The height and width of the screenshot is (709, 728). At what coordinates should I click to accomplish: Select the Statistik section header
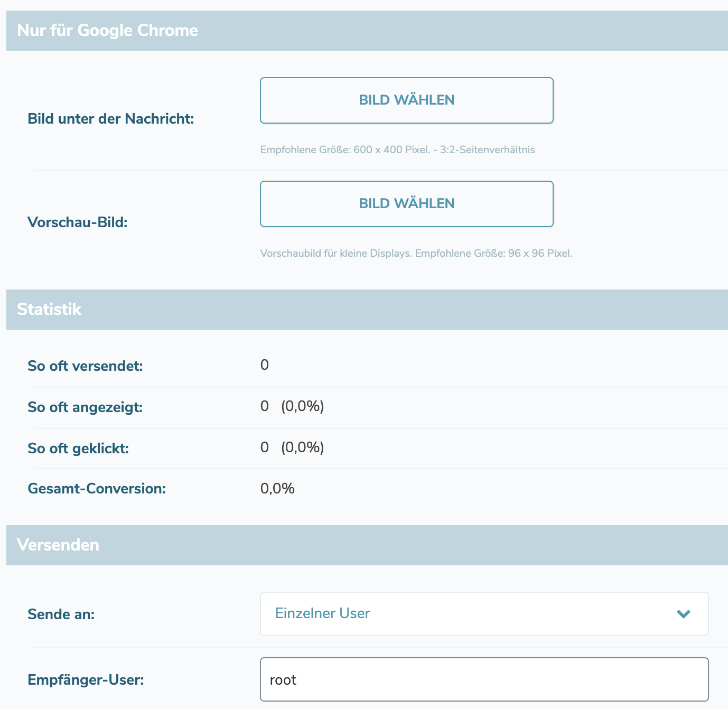point(49,309)
